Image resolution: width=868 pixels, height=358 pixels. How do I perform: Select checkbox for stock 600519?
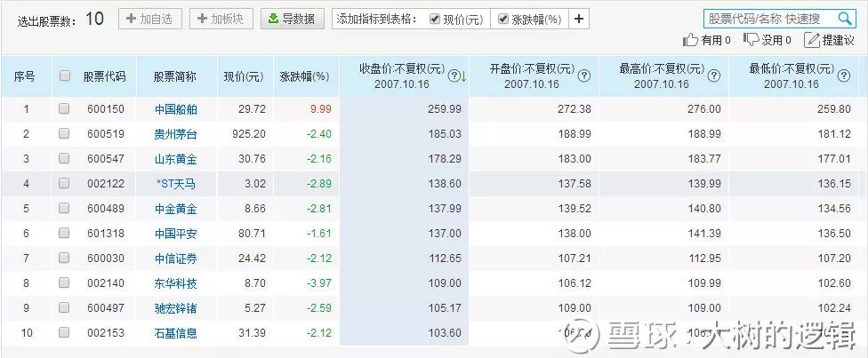coord(65,133)
